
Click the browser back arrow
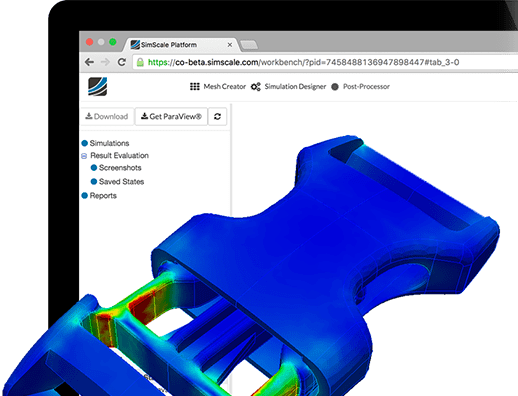tap(89, 62)
